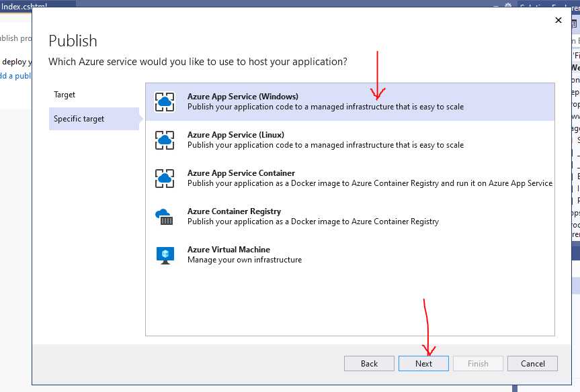
Task: Go to the Target step
Action: coord(65,95)
